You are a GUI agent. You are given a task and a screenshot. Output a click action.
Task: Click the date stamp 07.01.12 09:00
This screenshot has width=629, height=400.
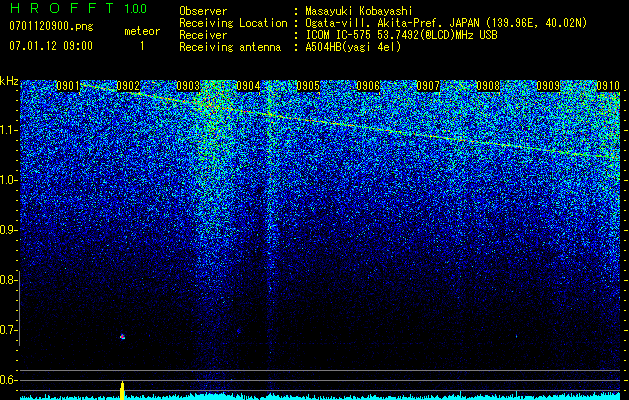51,46
